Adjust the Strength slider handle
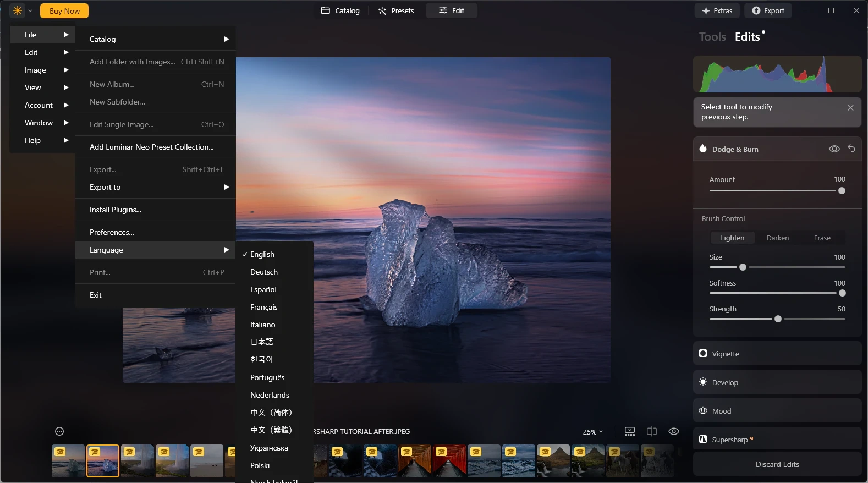Screen dimensions: 868x483 coord(778,319)
